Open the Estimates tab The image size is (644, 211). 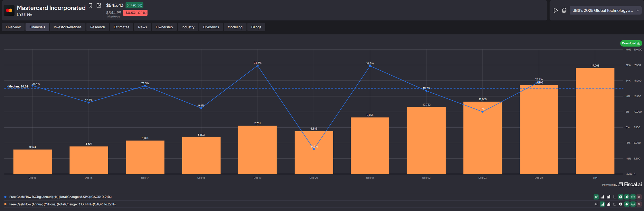121,27
